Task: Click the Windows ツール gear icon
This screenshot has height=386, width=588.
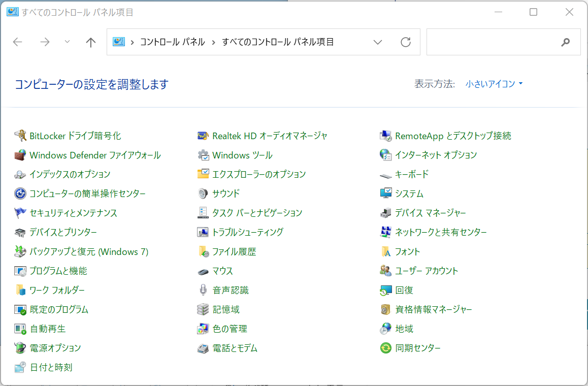Action: tap(203, 155)
